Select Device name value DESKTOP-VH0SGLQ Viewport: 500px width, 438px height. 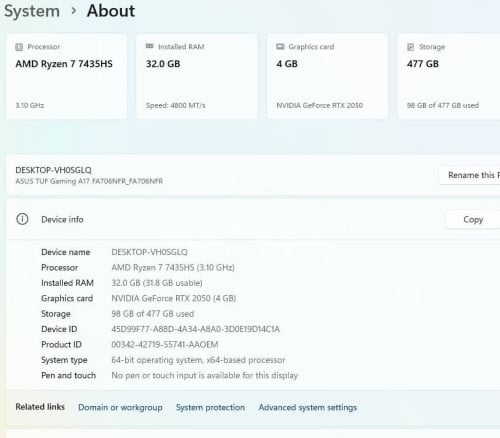[149, 252]
